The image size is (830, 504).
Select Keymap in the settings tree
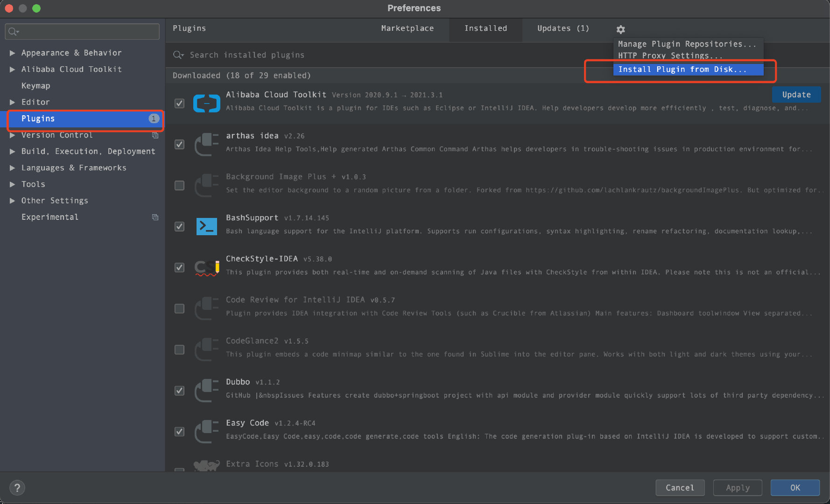pyautogui.click(x=36, y=86)
